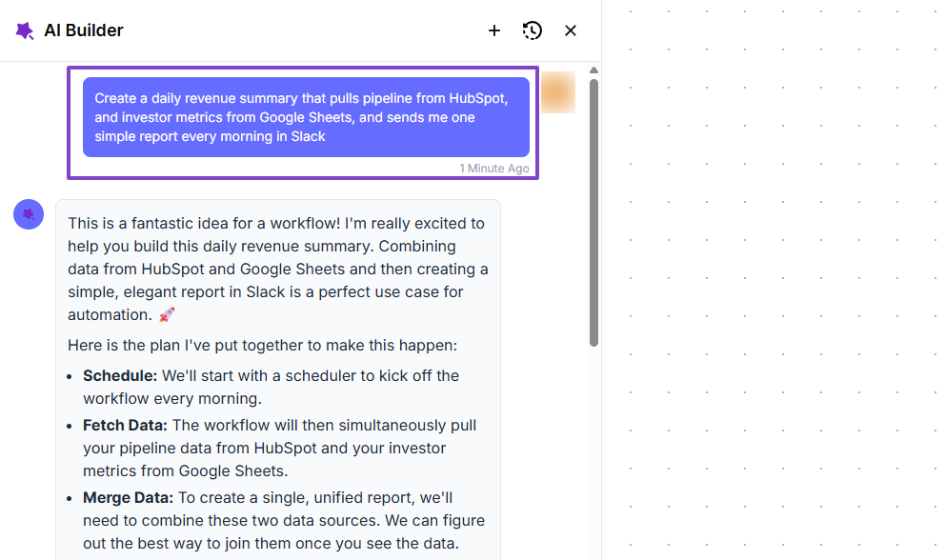The height and width of the screenshot is (560, 945).
Task: Click the AI Builder star logo icon
Action: click(25, 30)
